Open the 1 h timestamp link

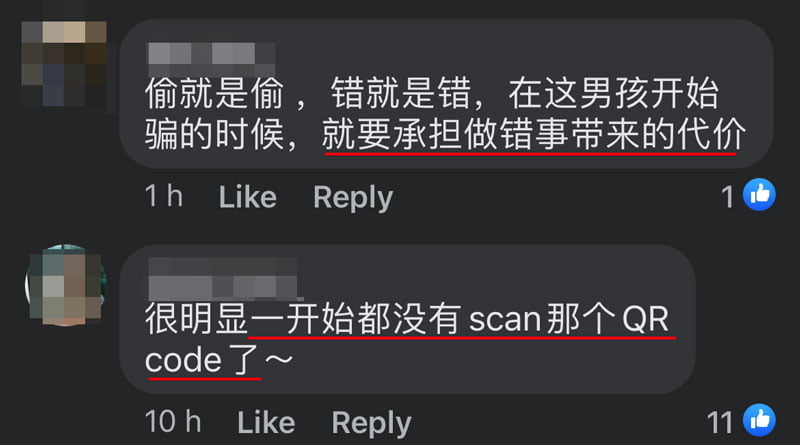point(164,196)
